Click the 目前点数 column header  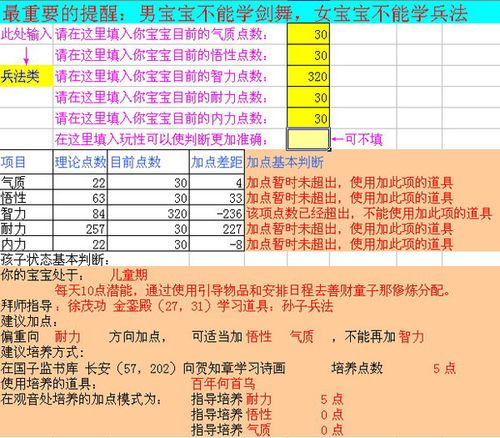click(148, 162)
